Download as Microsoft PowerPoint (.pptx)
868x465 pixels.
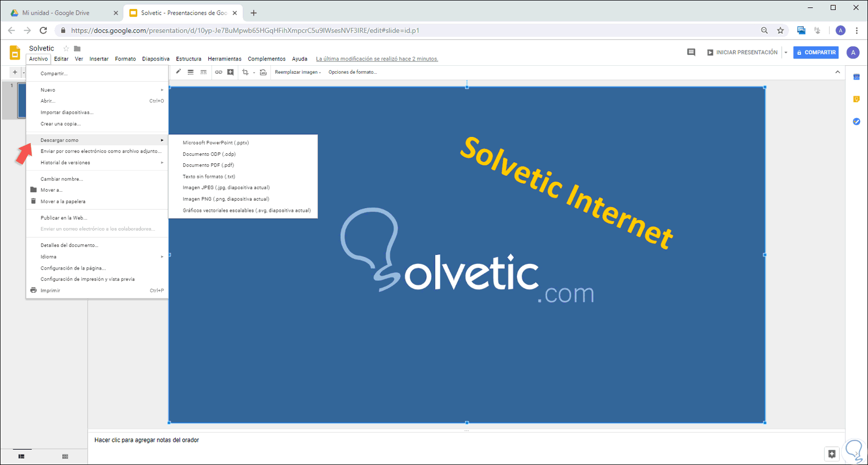243,143
